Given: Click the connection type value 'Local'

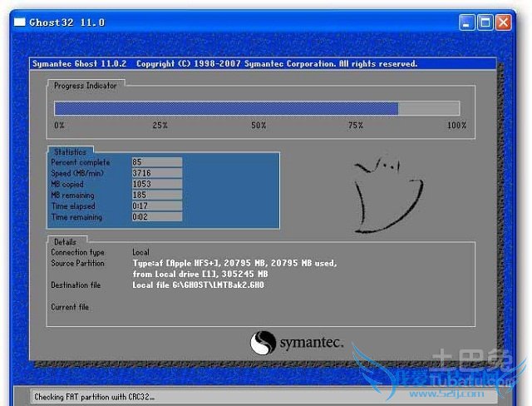Looking at the screenshot, I should point(140,252).
